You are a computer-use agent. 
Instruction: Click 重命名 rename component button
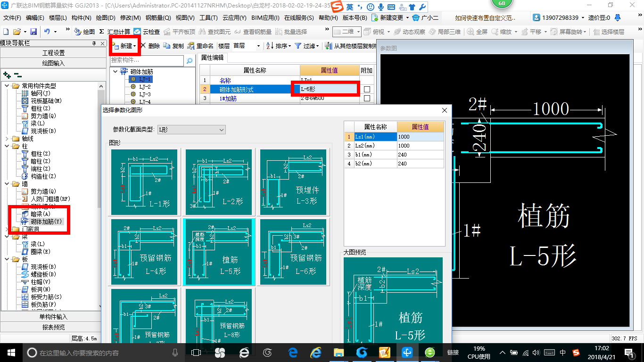(200, 46)
